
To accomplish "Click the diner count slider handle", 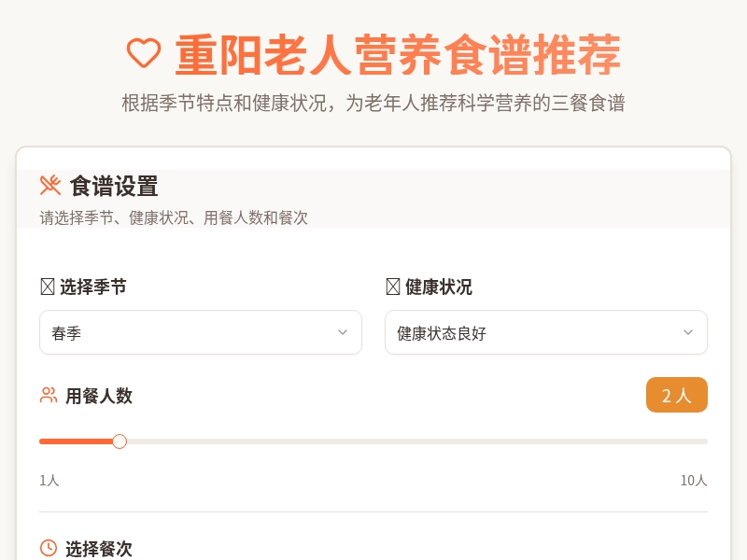I will tap(120, 441).
